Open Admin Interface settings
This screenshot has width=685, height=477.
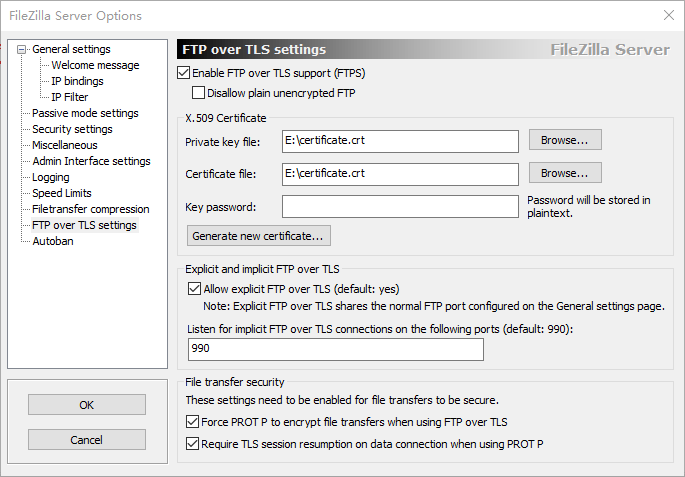coord(91,161)
